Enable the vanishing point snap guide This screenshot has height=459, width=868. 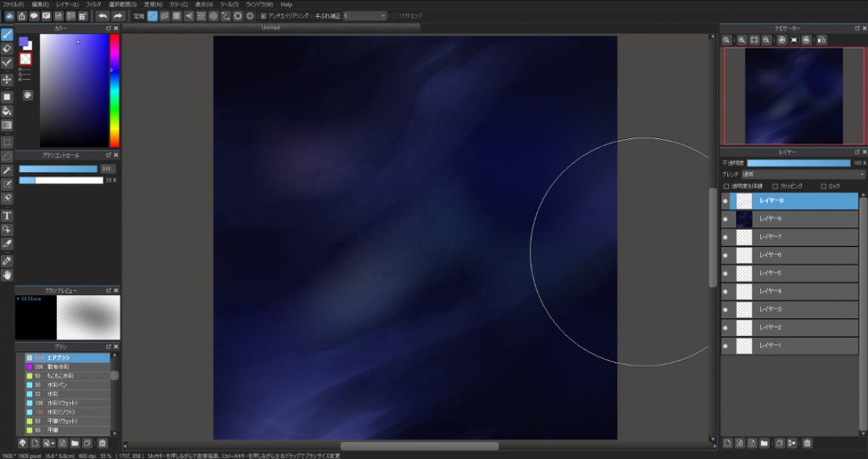(x=189, y=16)
